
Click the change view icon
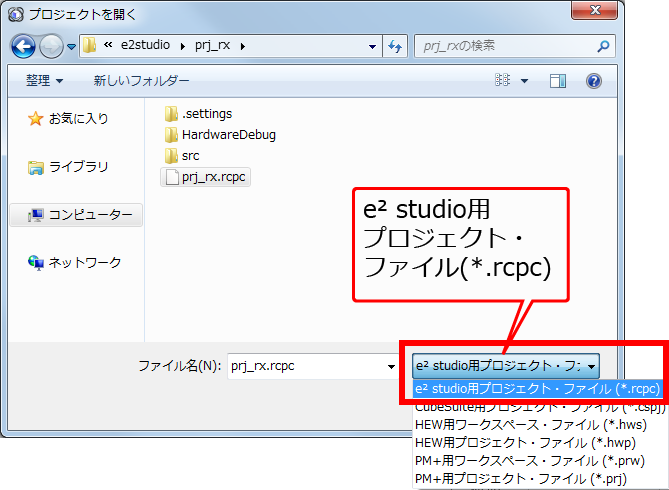click(503, 80)
